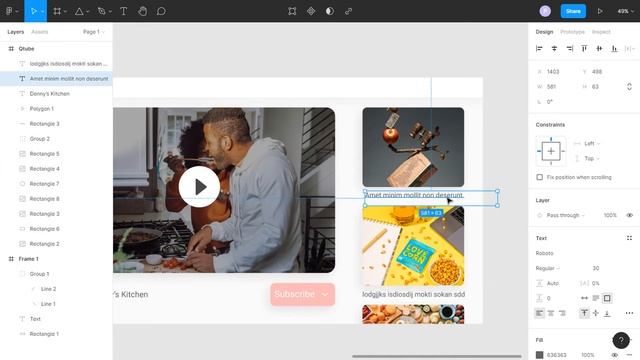
Task: Click the constrain proportions icon
Action: pyautogui.click(x=629, y=87)
